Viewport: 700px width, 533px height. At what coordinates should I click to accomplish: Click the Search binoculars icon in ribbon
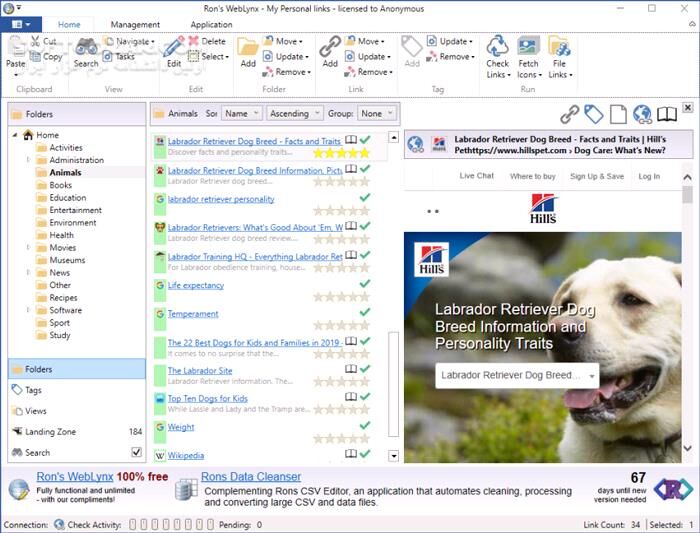coord(86,47)
